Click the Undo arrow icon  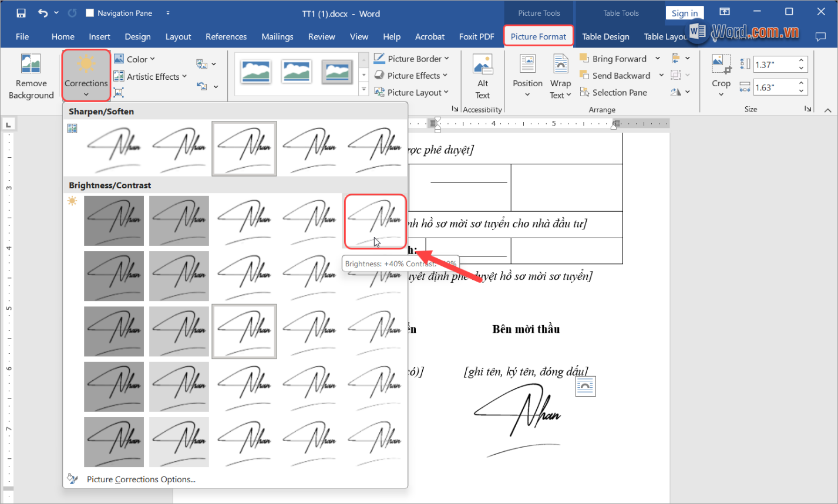[43, 13]
